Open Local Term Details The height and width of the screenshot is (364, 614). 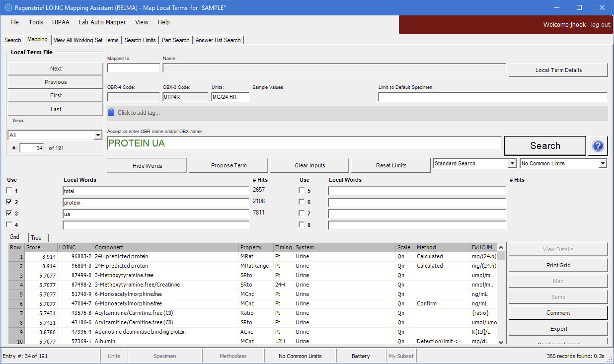coord(558,70)
